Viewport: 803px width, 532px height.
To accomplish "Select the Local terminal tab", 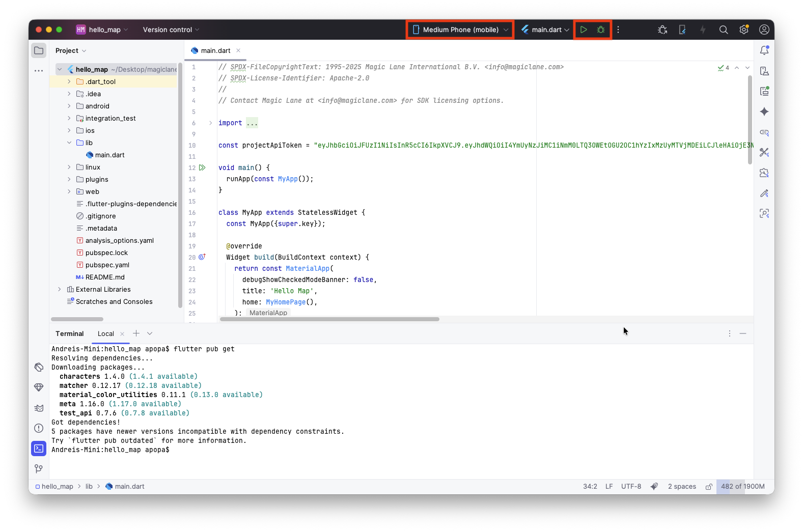I will [x=106, y=333].
